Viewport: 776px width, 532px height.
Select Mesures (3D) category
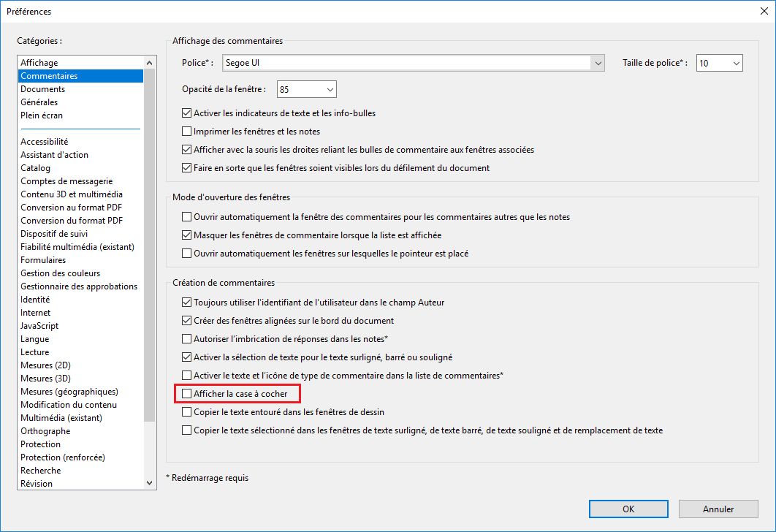80,378
